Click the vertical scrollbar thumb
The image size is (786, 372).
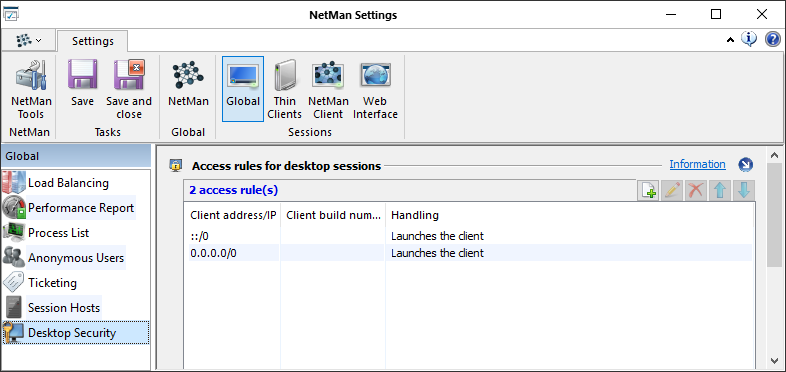pyautogui.click(x=774, y=214)
